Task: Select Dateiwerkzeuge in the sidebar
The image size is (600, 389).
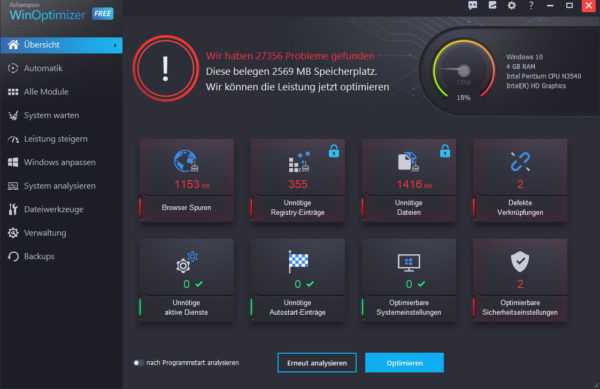Action: pyautogui.click(x=61, y=209)
